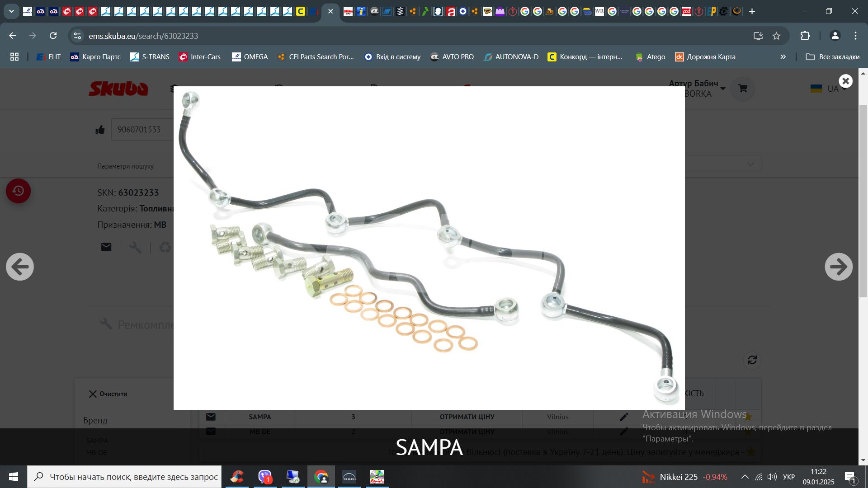This screenshot has height=488, width=868.
Task: Open the Карго Партс bookmark
Action: (x=95, y=57)
